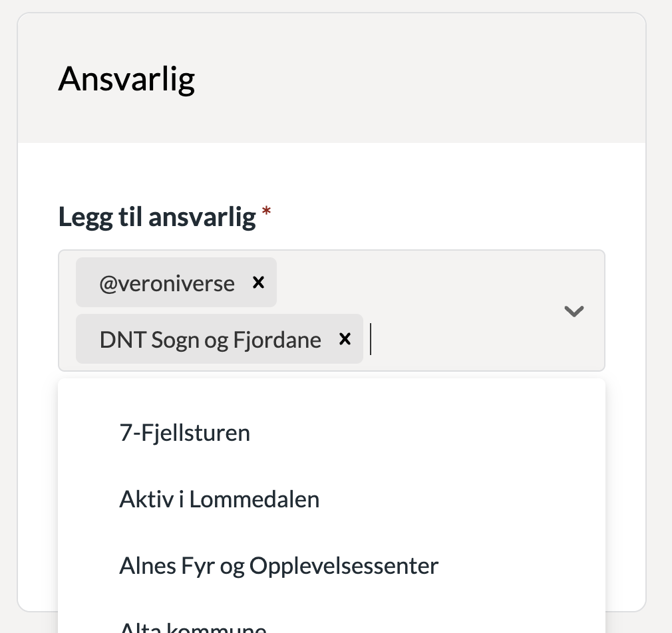Click the word Opplevelsessenter in the list

tap(344, 566)
